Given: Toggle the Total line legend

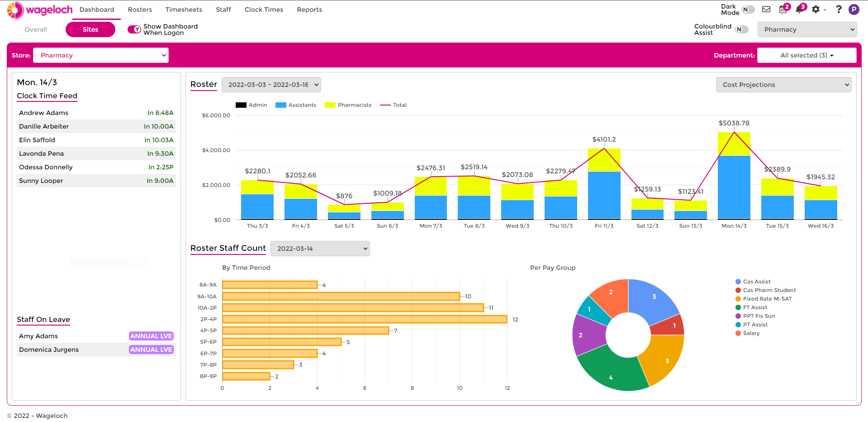Looking at the screenshot, I should tap(394, 105).
